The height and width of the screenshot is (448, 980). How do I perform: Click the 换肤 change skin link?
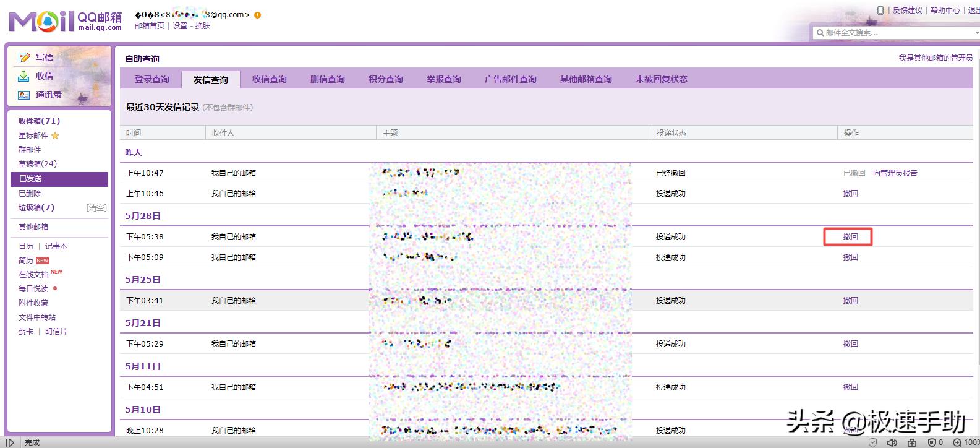point(203,26)
